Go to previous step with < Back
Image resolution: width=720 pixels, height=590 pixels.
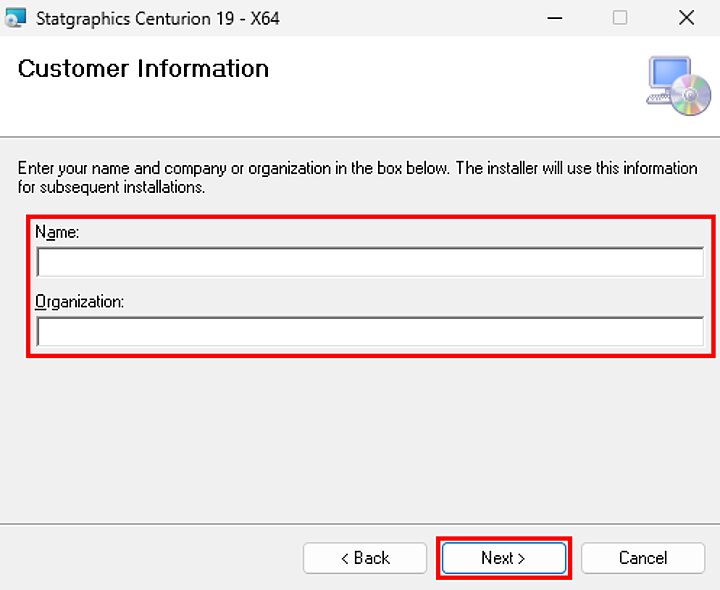pyautogui.click(x=365, y=558)
